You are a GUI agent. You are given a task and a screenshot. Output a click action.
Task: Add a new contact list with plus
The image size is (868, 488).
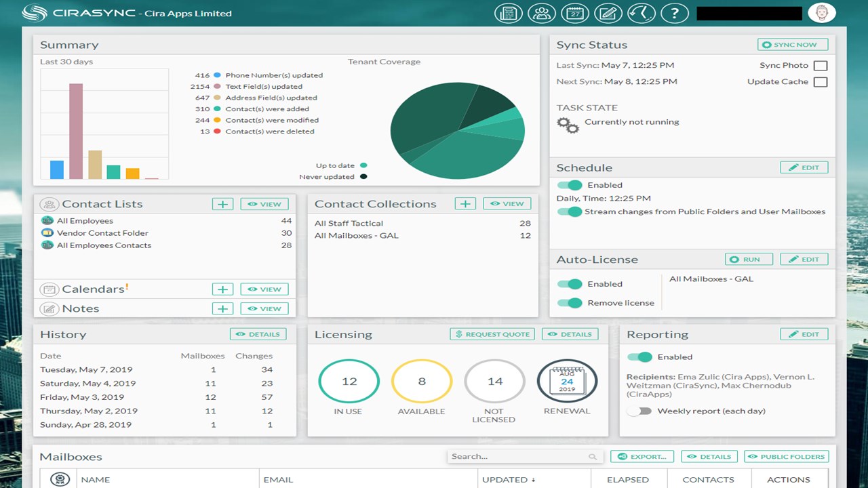(x=222, y=204)
